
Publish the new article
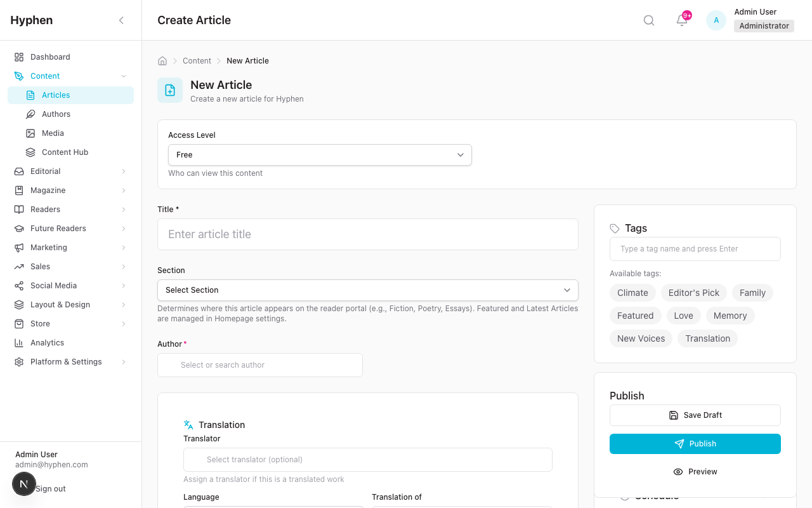click(x=695, y=443)
